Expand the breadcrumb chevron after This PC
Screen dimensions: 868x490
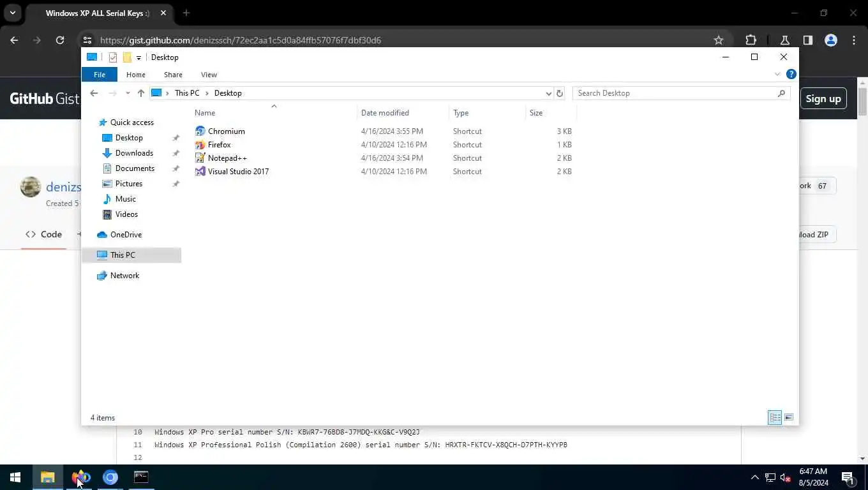tap(207, 93)
